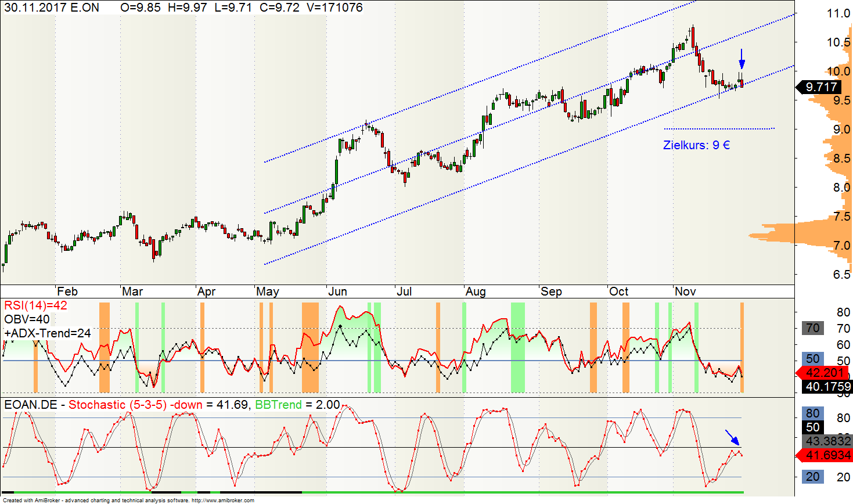
Task: Click the gray stochastic tag '43.3832'
Action: tap(827, 441)
